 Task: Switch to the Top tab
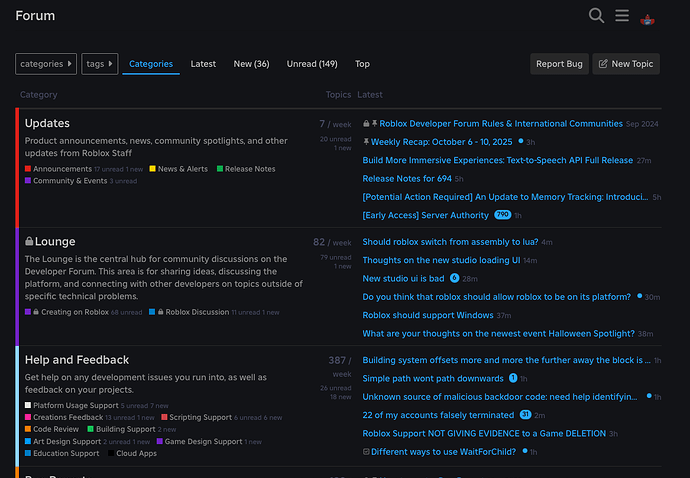pos(362,64)
